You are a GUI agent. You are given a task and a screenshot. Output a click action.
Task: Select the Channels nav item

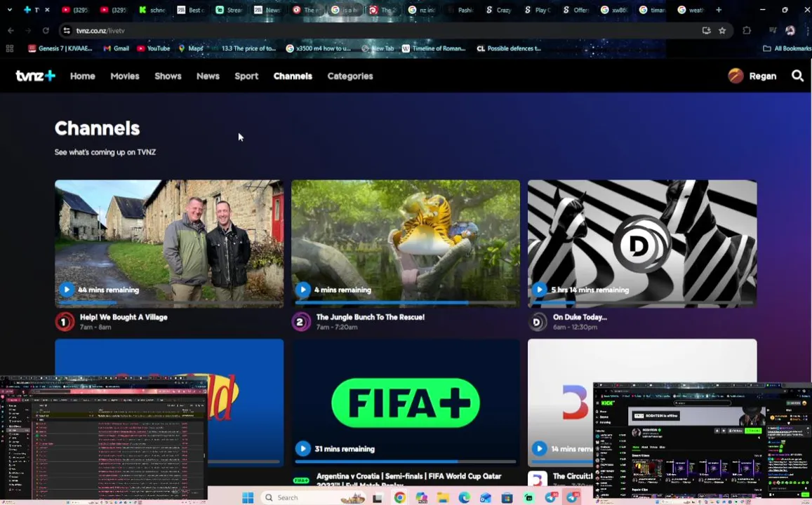click(293, 76)
